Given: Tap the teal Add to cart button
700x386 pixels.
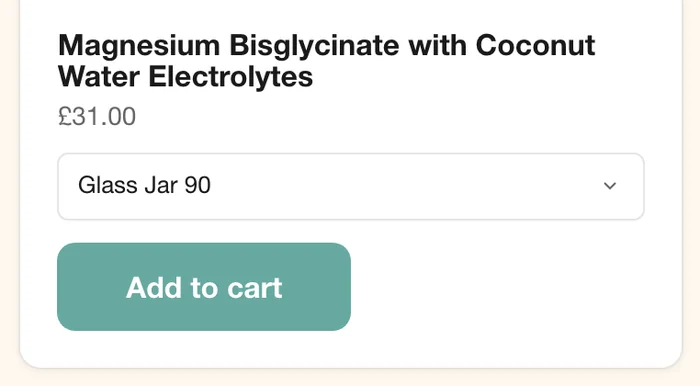Looking at the screenshot, I should pos(204,286).
